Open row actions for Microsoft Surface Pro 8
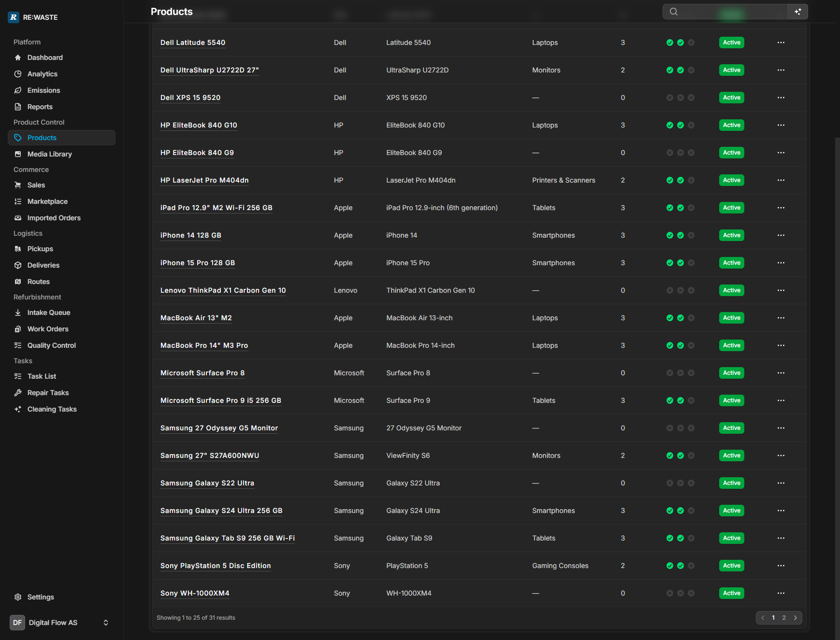Image resolution: width=840 pixels, height=640 pixels. click(781, 373)
